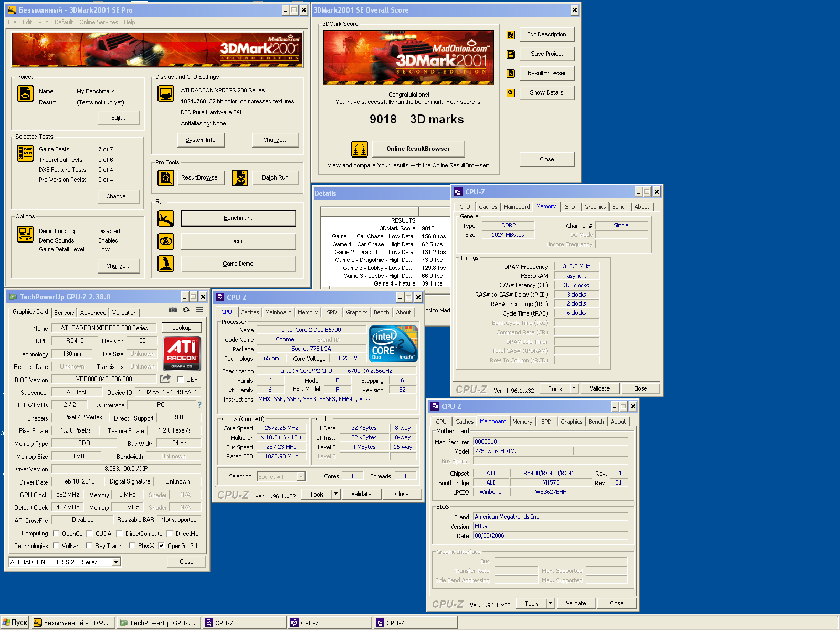
Task: Click the display monitor settings icon
Action: [166, 93]
